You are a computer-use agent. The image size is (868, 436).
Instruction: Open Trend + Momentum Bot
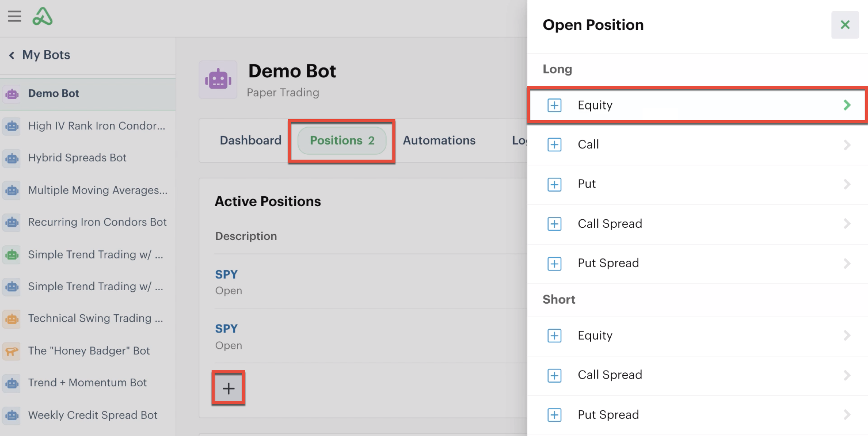click(x=88, y=383)
